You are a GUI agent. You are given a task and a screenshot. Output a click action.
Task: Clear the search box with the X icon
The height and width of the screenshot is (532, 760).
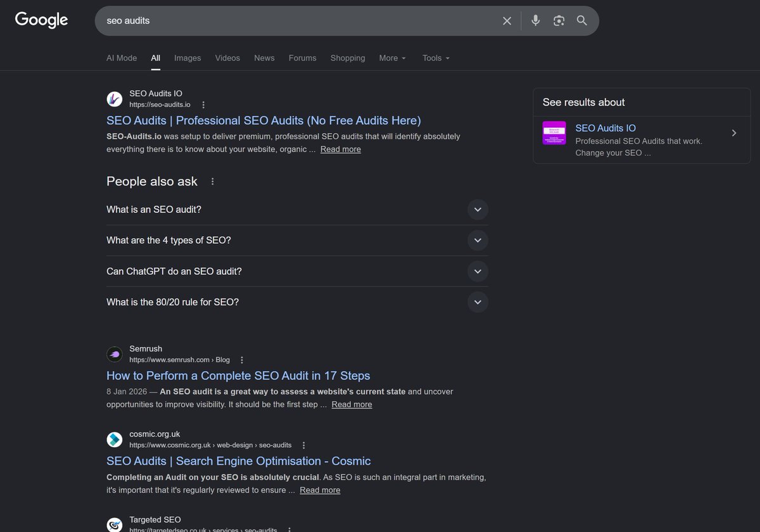(507, 21)
